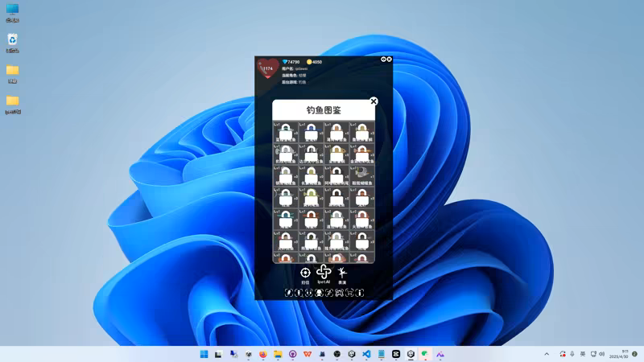This screenshot has width=644, height=362.
Task: Open Visual Studio Code from taskbar
Action: (x=366, y=354)
